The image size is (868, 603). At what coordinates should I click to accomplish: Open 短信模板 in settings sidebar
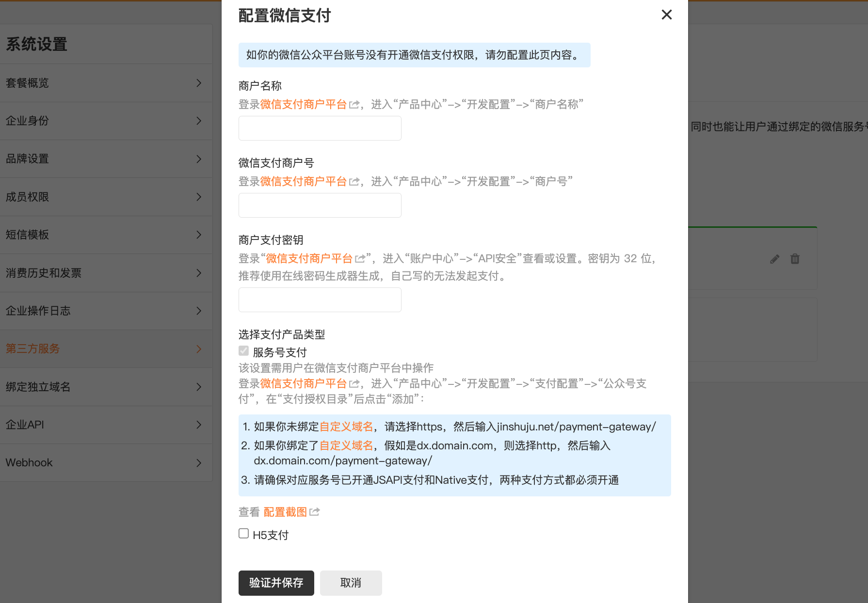click(x=106, y=235)
